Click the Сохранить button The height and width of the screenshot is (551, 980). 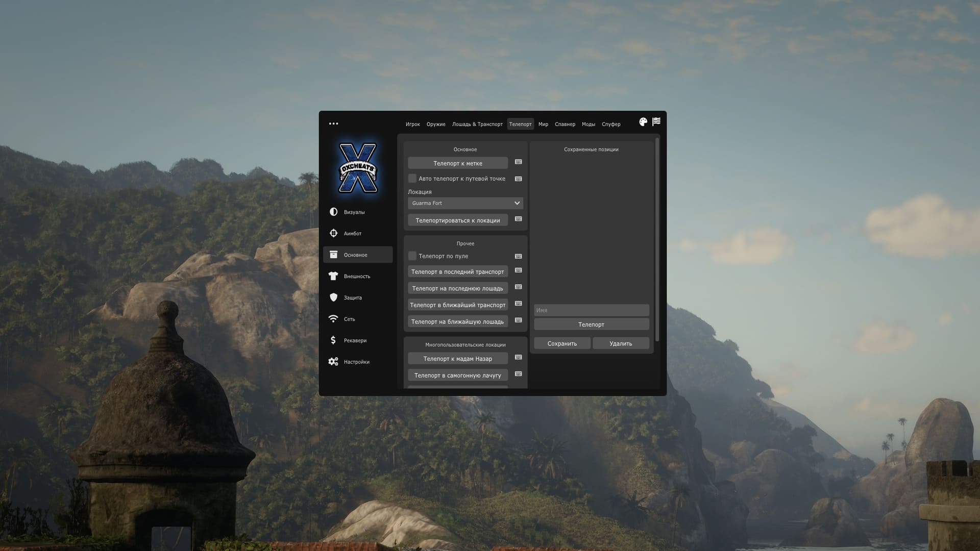(562, 343)
